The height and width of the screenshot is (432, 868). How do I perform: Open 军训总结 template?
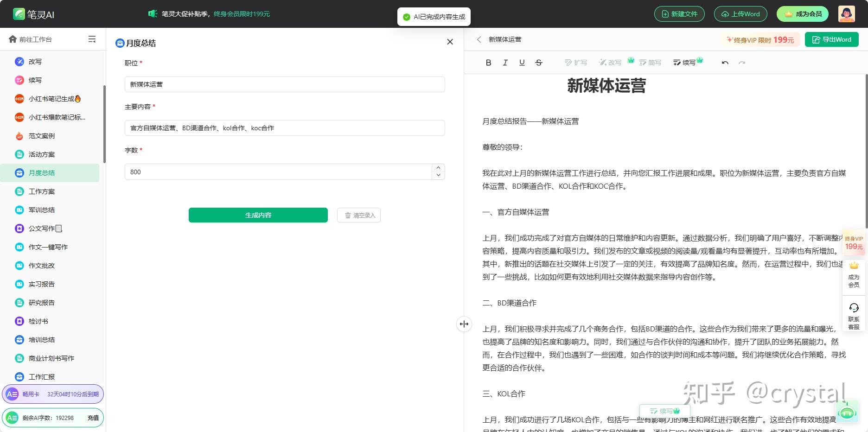coord(50,210)
